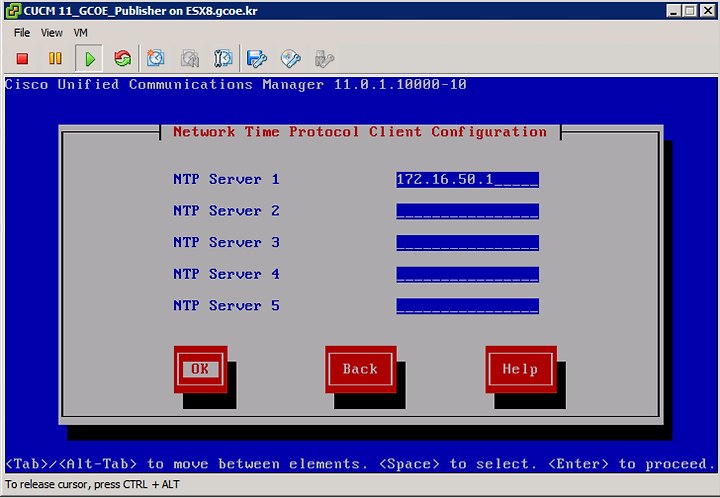The height and width of the screenshot is (498, 720).
Task: Open the View menu
Action: 51,33
